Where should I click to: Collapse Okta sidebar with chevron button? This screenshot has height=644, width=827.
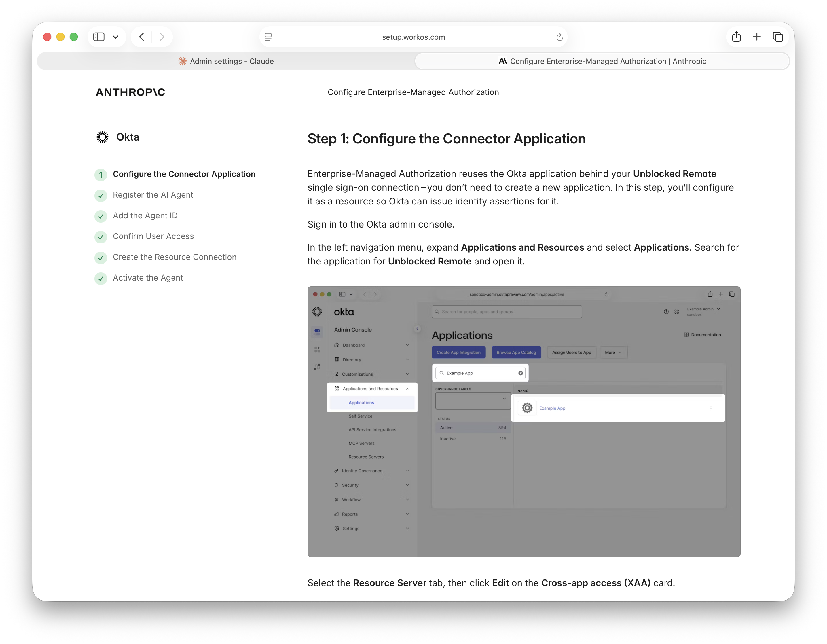pos(417,329)
